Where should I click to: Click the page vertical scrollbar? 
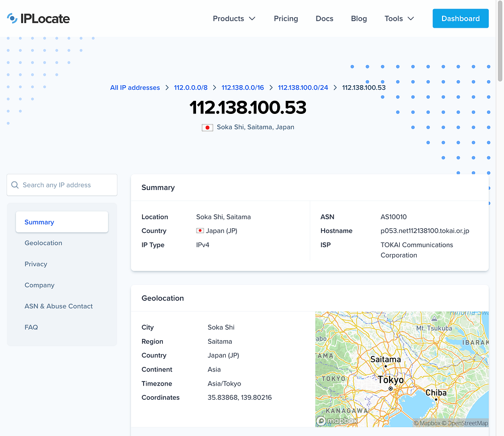pos(500,41)
